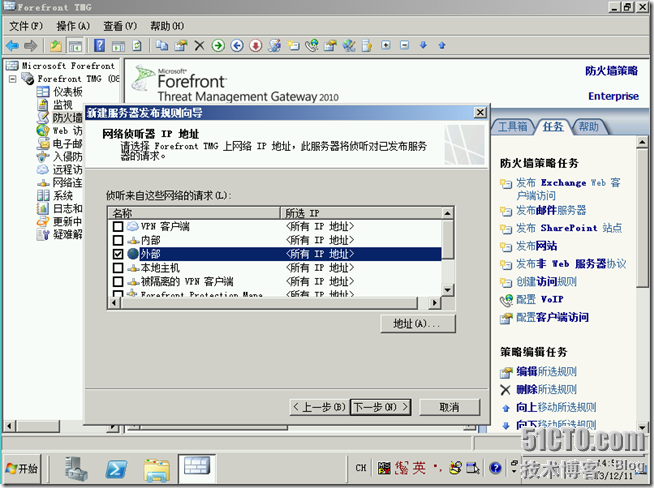This screenshot has width=654, height=488.
Task: Open 发布 SharePoint 站点 task link
Action: (x=569, y=228)
